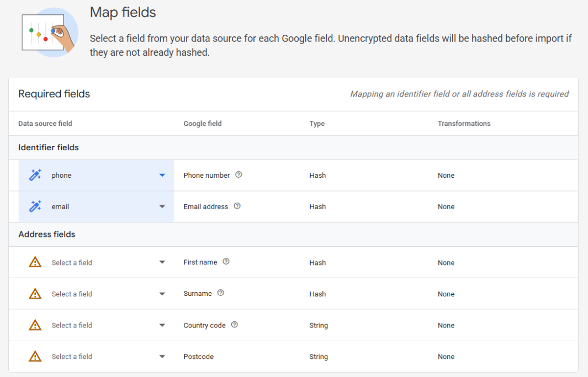Viewport: 588px width, 377px height.
Task: Expand the email data source dropdown
Action: click(162, 207)
